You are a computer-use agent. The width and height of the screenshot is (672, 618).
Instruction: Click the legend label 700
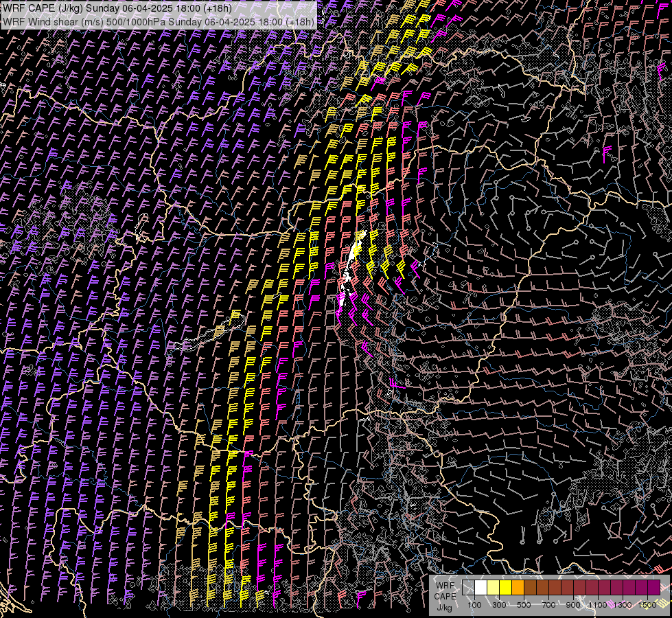pos(548,605)
